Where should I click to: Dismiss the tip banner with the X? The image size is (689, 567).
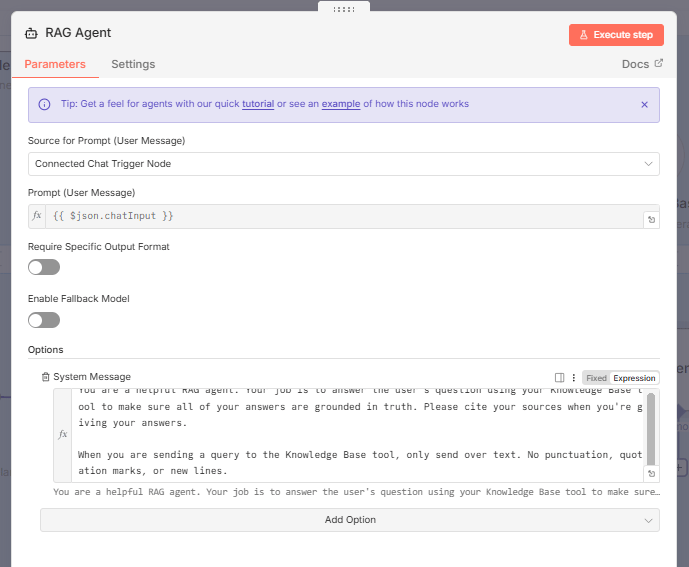point(644,105)
